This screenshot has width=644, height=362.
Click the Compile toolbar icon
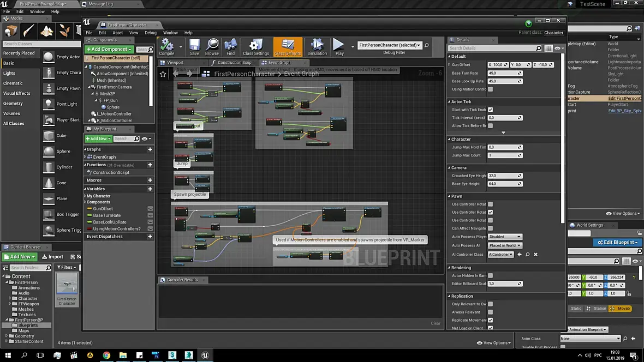[166, 45]
